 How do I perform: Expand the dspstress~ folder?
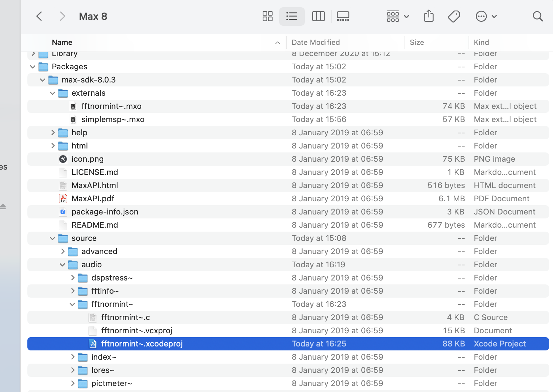(x=73, y=278)
